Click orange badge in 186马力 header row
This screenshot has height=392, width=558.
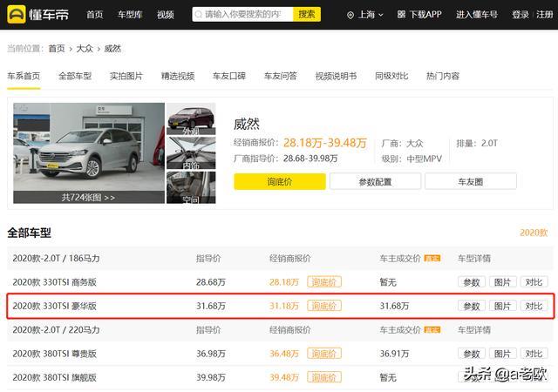432,258
